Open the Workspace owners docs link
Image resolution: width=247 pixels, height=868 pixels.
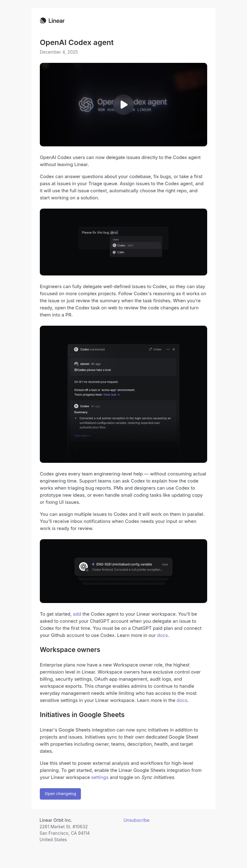[x=182, y=700]
